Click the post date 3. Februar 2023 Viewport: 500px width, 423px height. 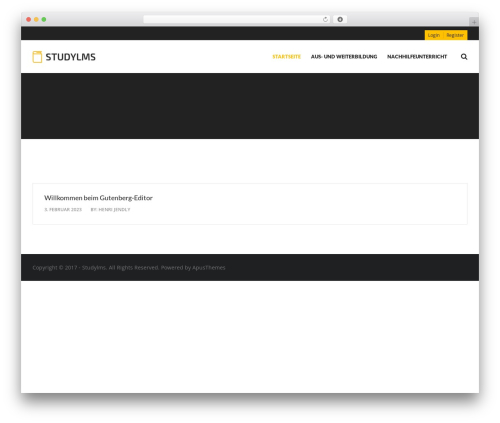pos(63,209)
